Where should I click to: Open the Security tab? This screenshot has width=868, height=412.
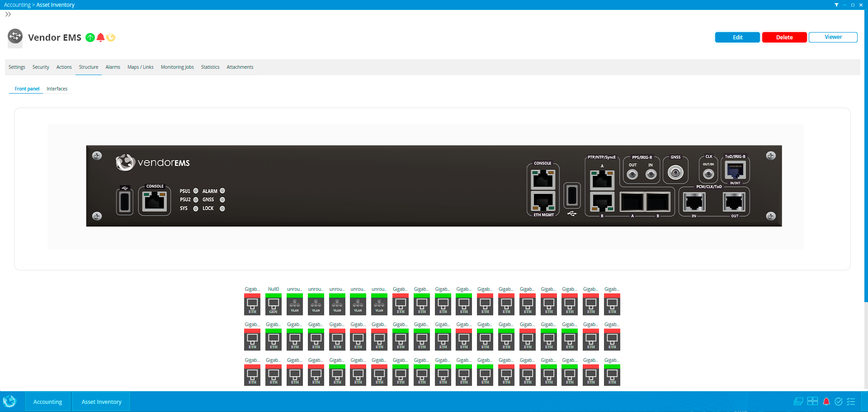click(41, 67)
